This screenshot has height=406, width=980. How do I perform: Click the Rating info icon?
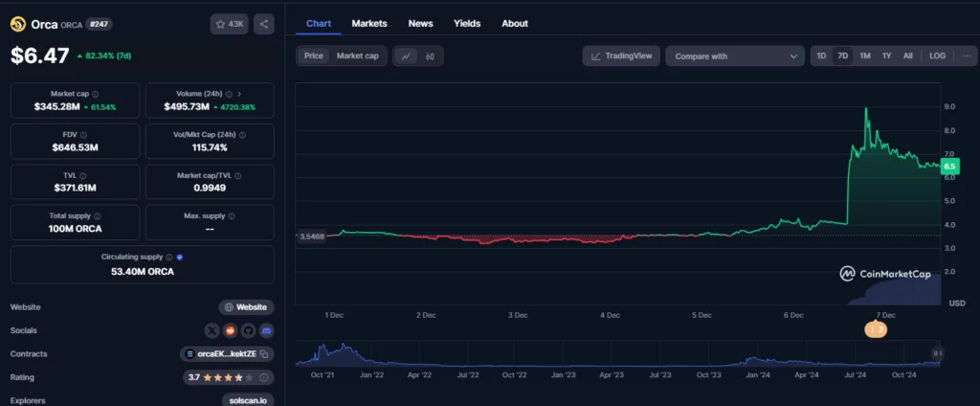264,377
